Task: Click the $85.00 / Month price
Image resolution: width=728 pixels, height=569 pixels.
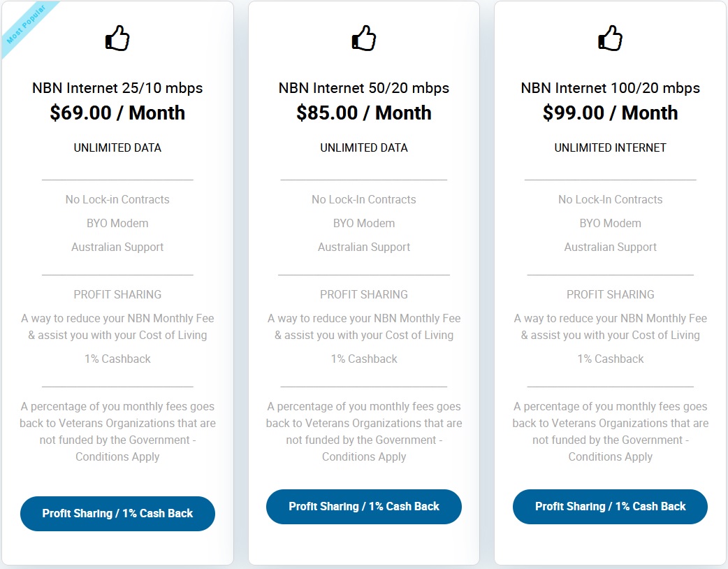Action: tap(363, 113)
